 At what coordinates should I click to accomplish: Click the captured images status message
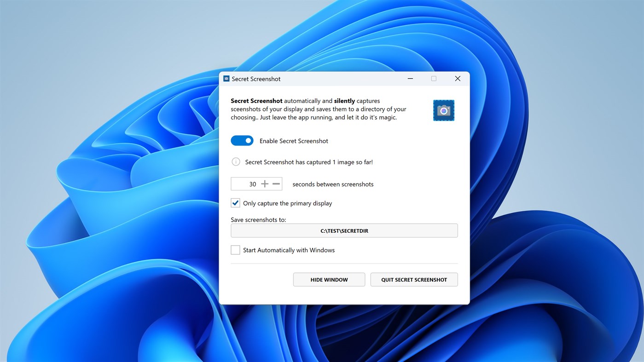(309, 161)
